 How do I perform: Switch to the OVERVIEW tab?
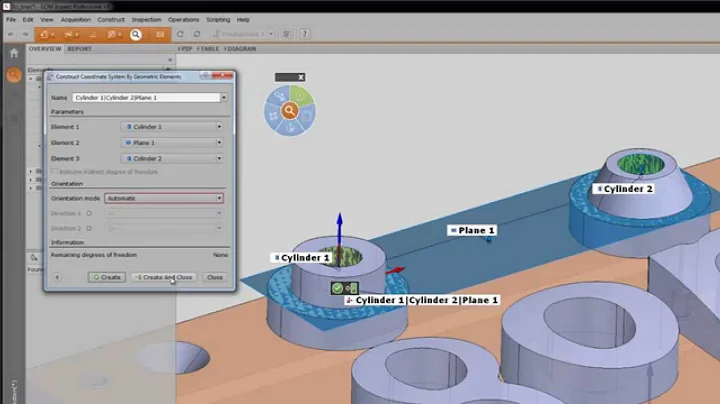coord(45,49)
